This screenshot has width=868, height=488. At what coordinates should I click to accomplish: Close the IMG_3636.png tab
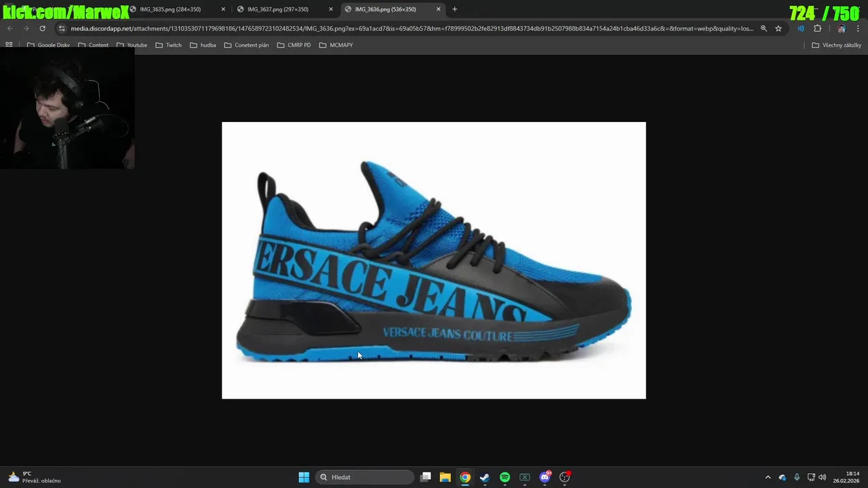[x=438, y=9]
